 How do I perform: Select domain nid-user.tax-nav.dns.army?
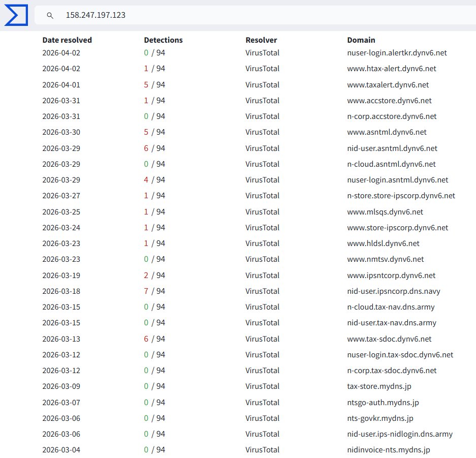click(392, 323)
